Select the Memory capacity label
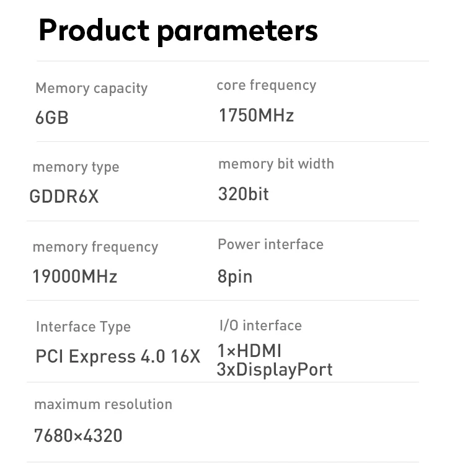 [91, 89]
